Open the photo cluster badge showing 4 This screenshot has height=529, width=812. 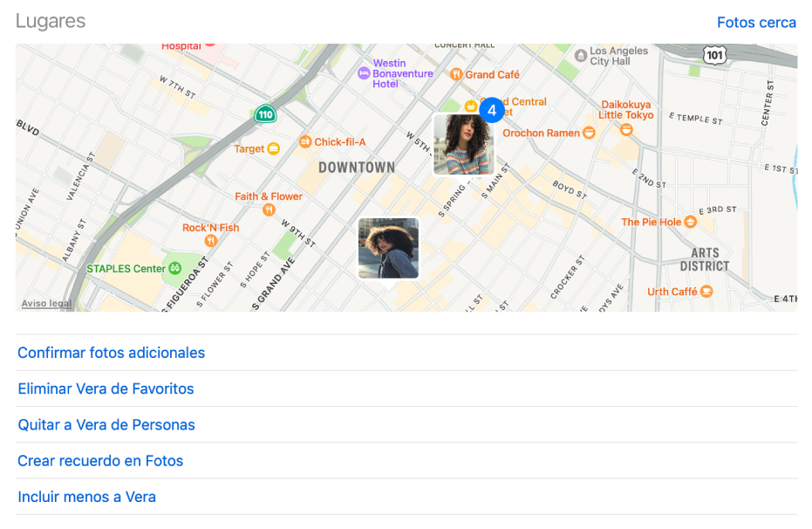491,110
